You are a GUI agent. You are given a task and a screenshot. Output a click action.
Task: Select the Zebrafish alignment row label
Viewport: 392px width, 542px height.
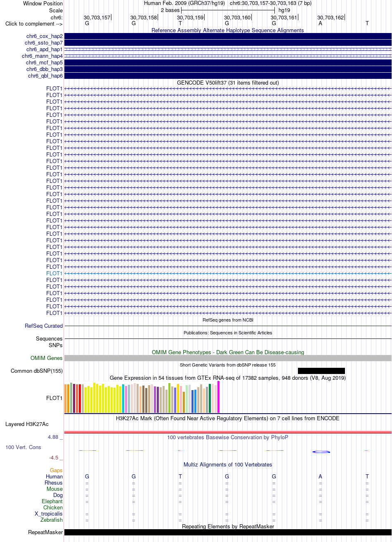[52, 520]
